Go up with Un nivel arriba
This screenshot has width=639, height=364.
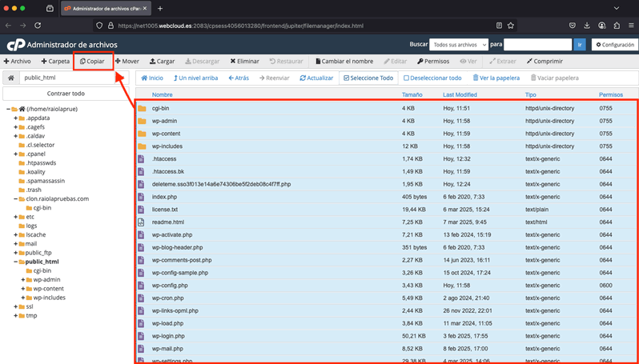pos(195,78)
